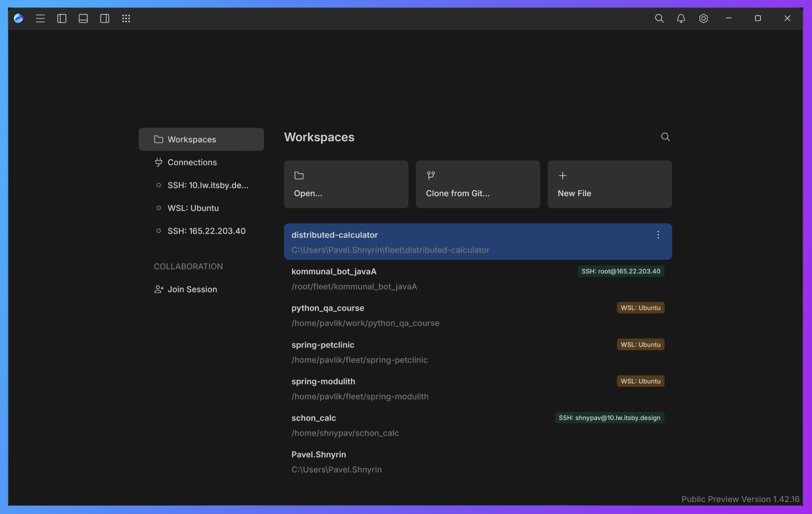
Task: Open SSH: 10.lw.itsby.de... connection
Action: coord(201,185)
